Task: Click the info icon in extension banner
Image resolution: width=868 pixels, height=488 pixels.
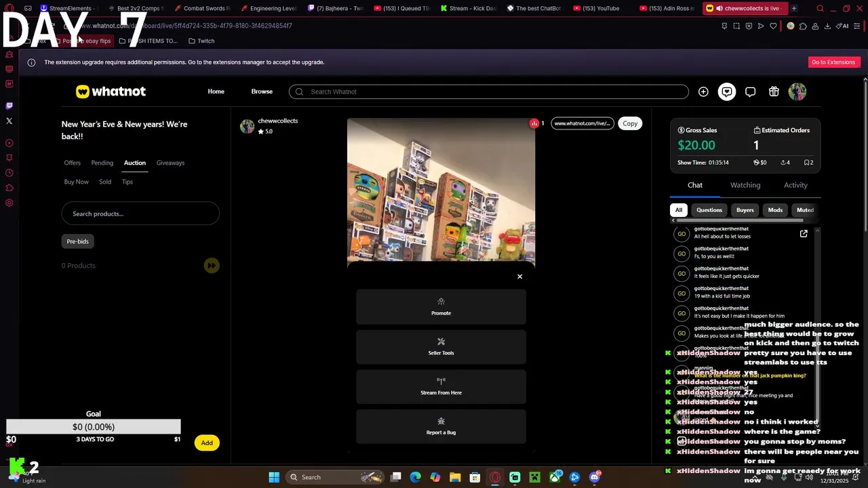Action: [x=31, y=62]
